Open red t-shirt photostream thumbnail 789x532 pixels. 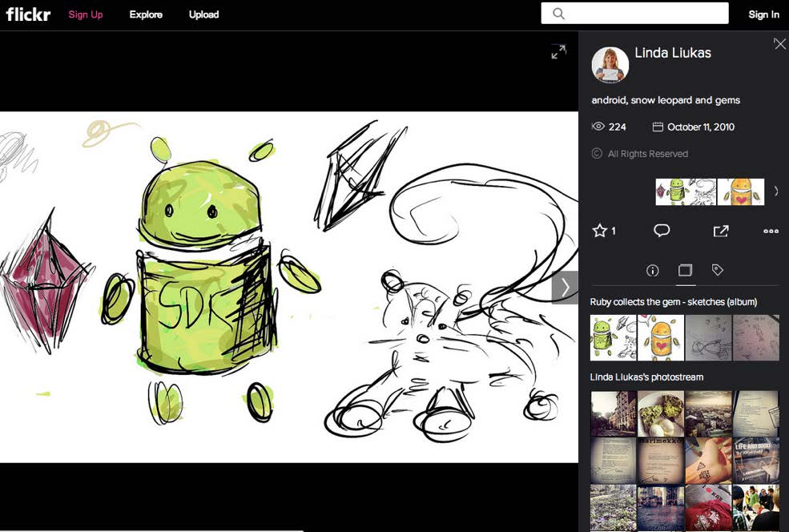point(708,508)
